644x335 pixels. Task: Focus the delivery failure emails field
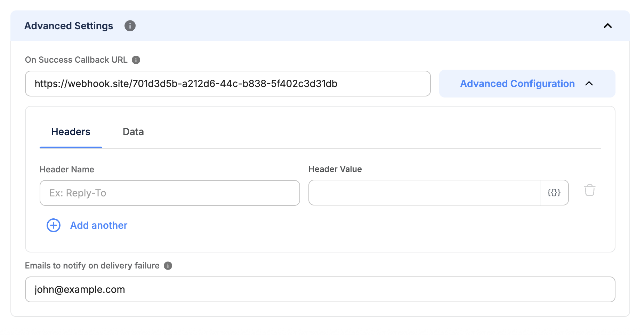[320, 289]
